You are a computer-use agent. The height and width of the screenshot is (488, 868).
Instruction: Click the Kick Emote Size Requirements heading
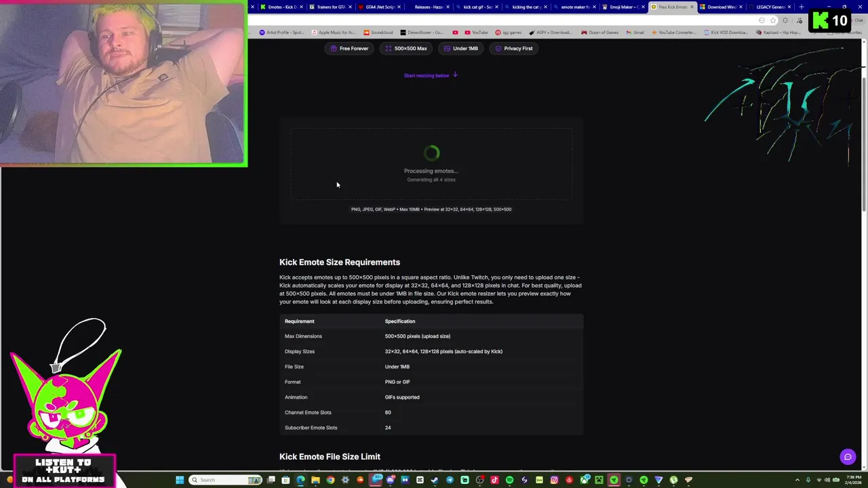coord(340,262)
